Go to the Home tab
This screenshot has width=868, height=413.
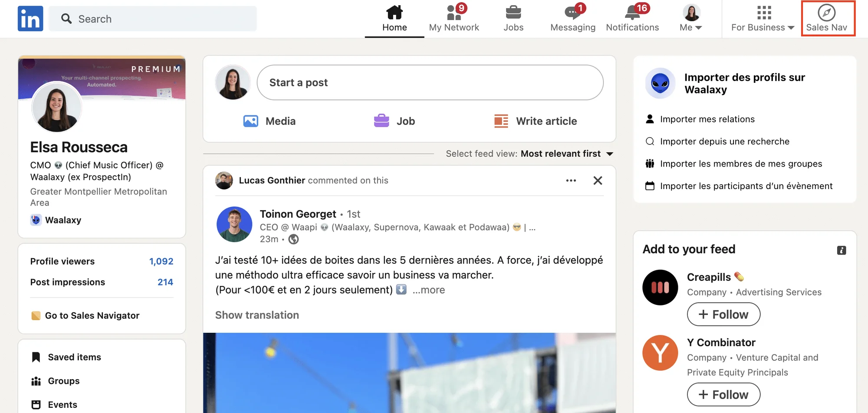pyautogui.click(x=395, y=19)
